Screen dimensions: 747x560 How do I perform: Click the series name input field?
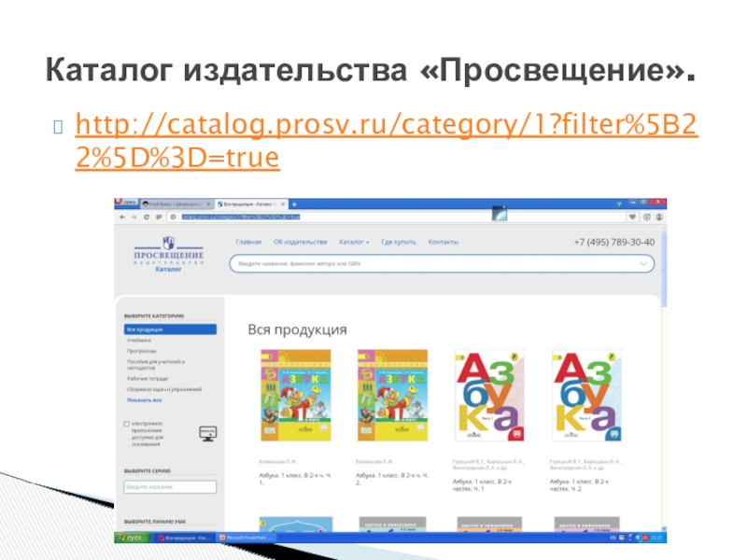click(170, 486)
